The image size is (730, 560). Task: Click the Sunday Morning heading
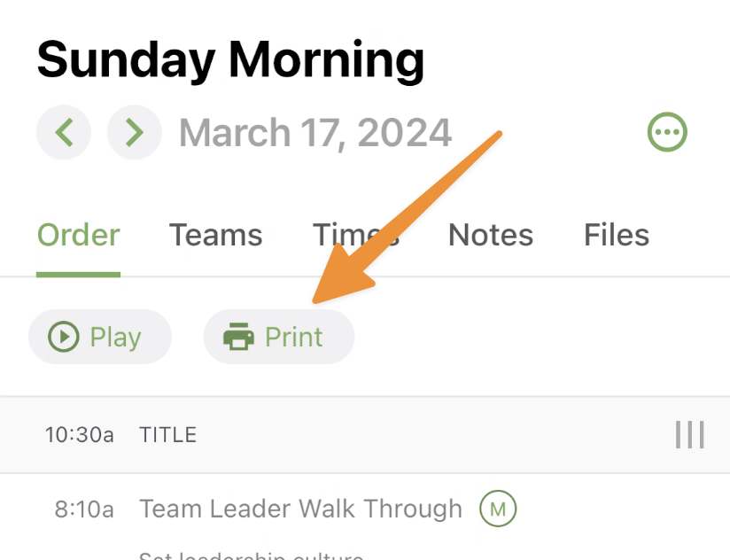(x=230, y=60)
